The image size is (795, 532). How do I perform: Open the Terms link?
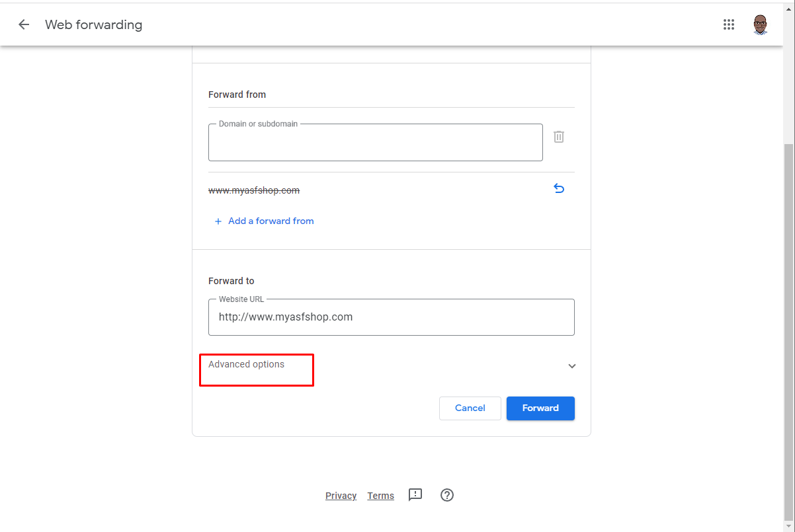pyautogui.click(x=381, y=496)
